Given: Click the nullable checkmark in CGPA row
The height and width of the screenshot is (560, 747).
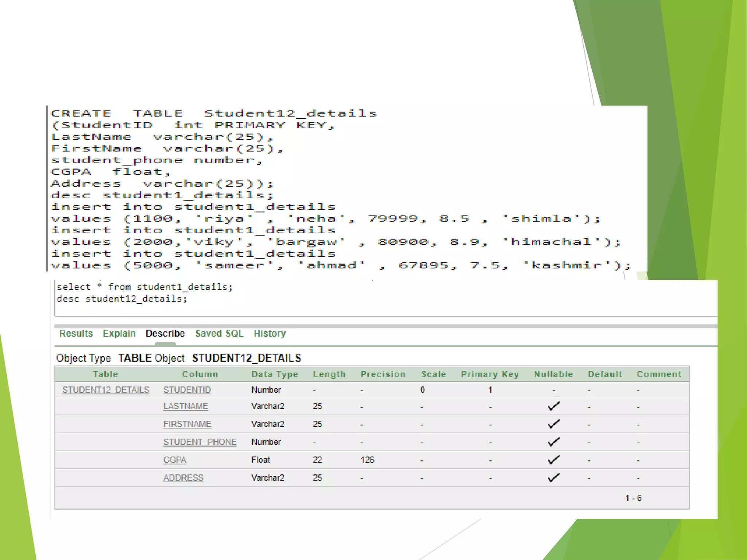Looking at the screenshot, I should pos(553,460).
